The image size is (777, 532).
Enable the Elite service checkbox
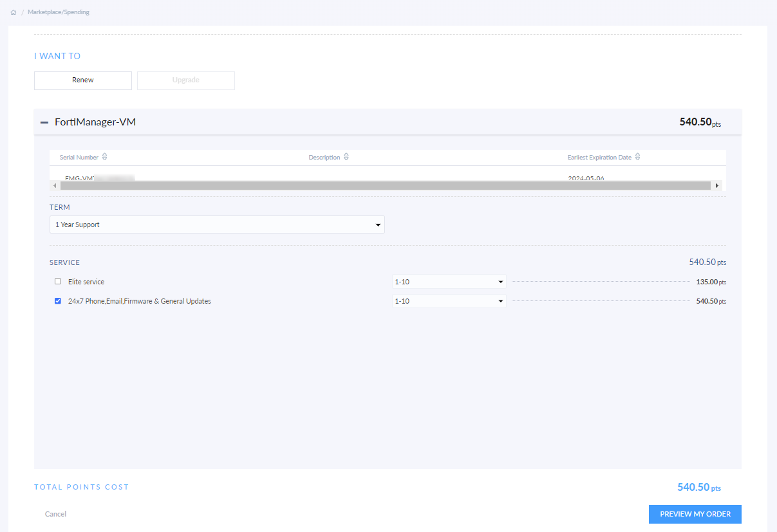click(x=58, y=281)
